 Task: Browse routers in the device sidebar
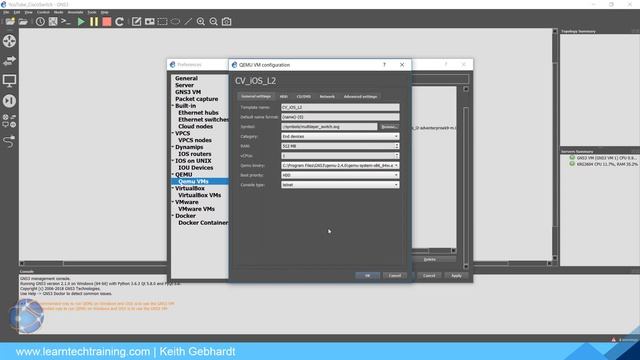pos(9,41)
